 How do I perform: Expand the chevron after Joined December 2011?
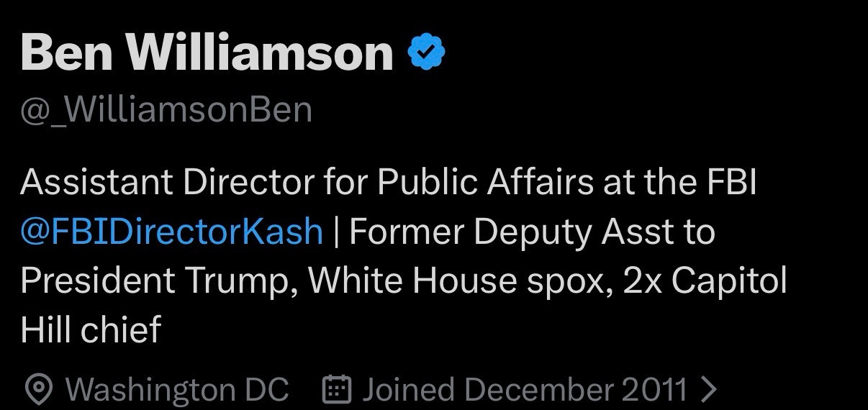coord(709,390)
